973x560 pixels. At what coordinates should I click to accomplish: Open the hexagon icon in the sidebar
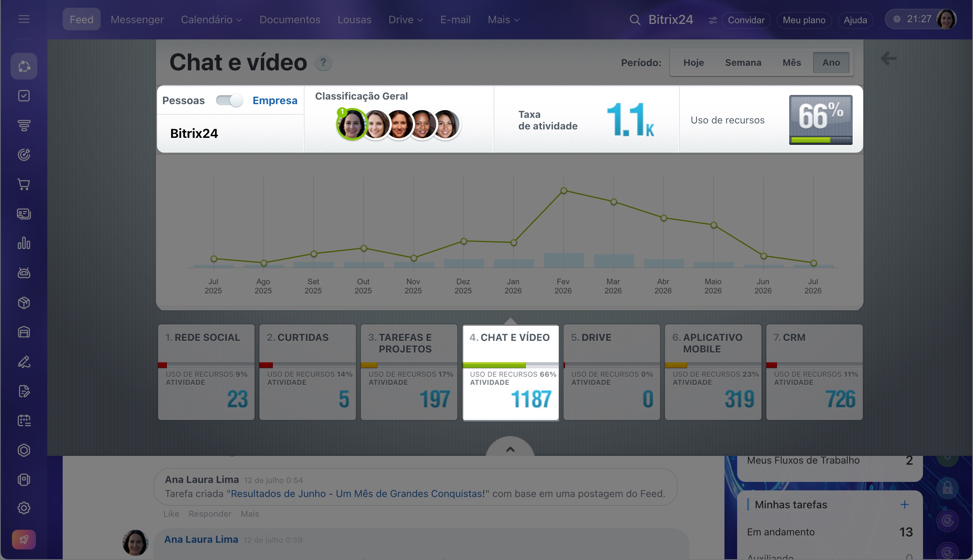point(24,450)
